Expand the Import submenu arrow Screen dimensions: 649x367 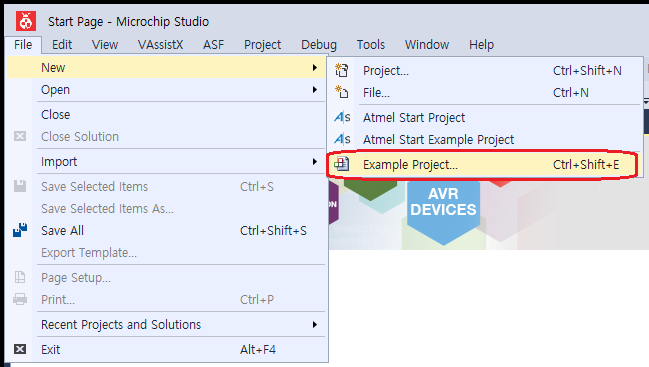pos(315,161)
